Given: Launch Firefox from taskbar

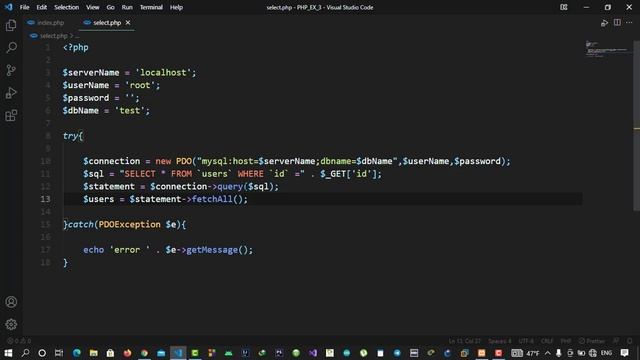Looking at the screenshot, I should (127, 353).
